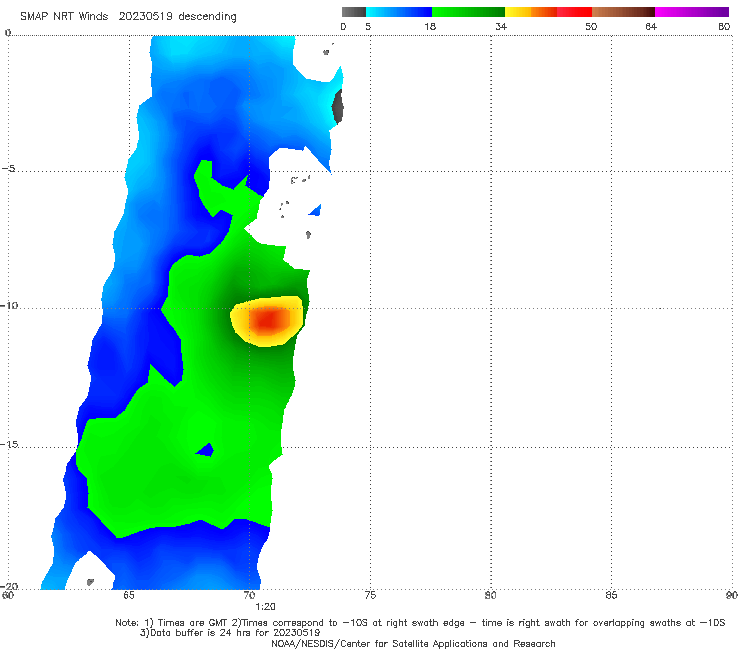Click the '3)Data buffer is 24 hrs' note

coord(230,633)
